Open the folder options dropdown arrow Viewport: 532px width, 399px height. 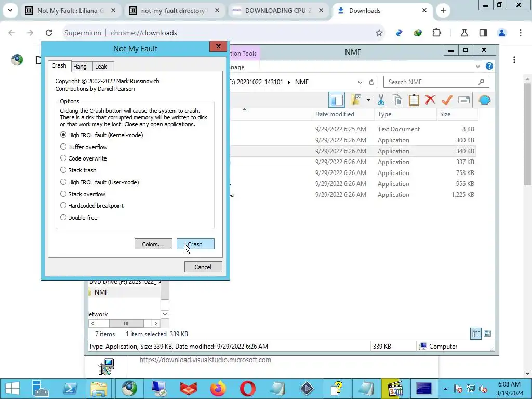point(368,100)
